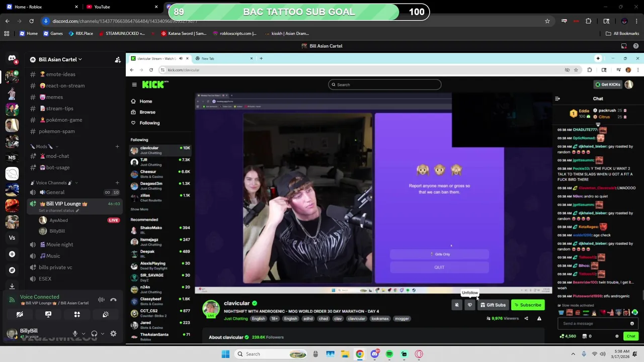
Task: Click Kick Search input field
Action: pos(385,84)
